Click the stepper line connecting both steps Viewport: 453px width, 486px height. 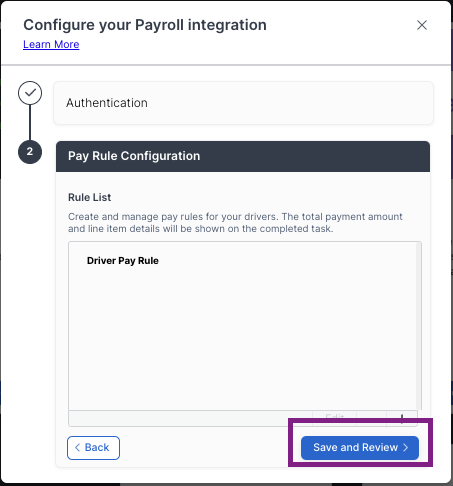[30, 122]
